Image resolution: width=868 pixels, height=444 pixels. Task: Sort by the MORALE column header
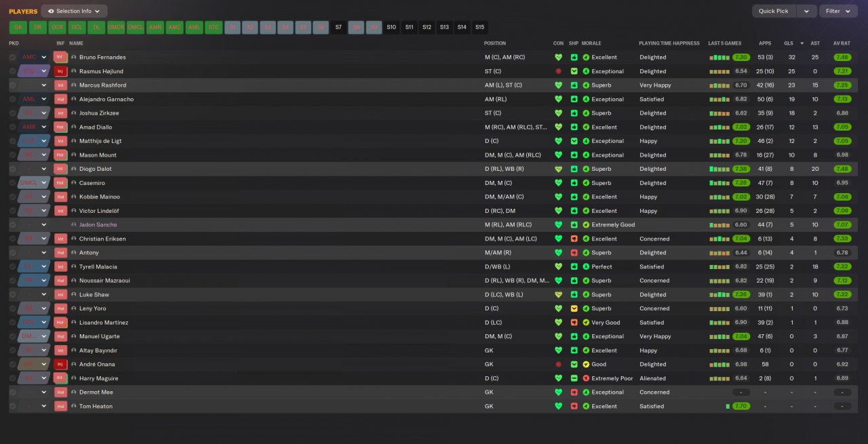tap(591, 43)
